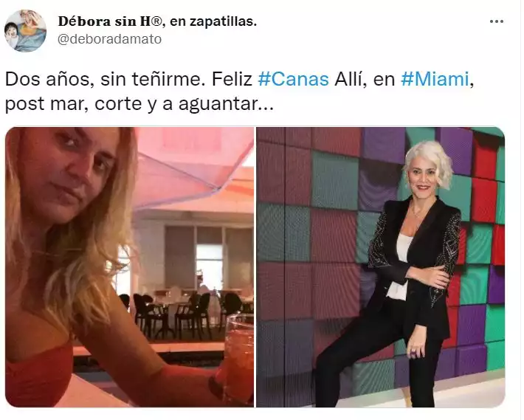Open the right gray-hair studio photo
This screenshot has height=420, width=524.
[x=381, y=267]
